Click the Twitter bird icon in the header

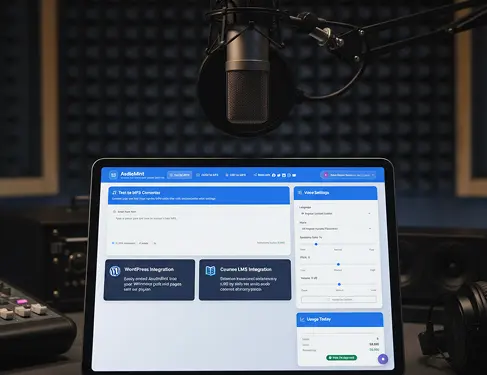coord(279,175)
